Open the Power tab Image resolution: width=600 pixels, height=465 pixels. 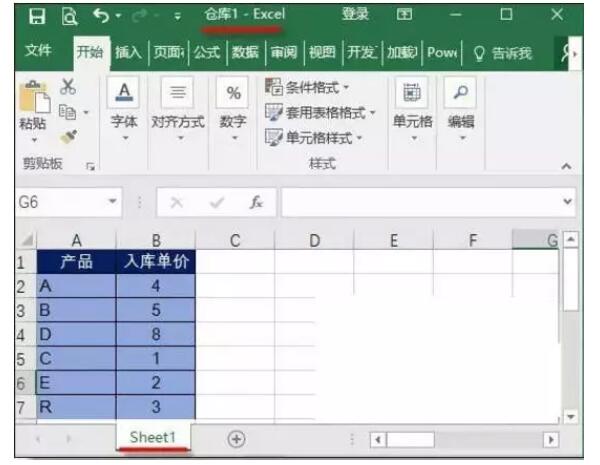pos(442,52)
